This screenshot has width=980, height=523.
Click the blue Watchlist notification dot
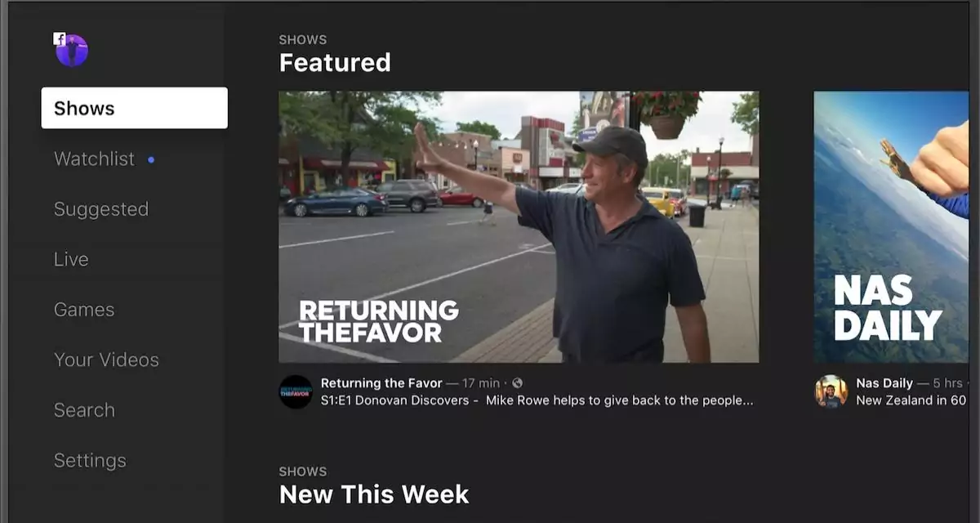pyautogui.click(x=151, y=159)
